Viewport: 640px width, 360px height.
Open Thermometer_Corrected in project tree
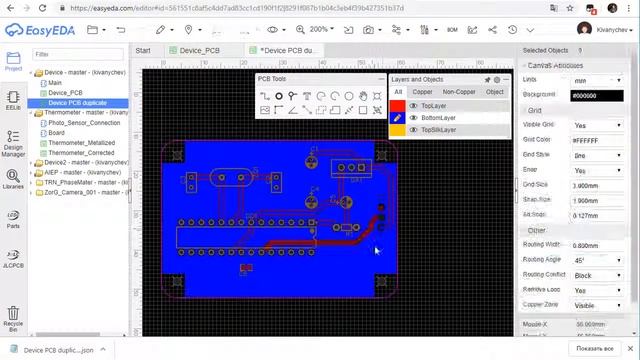click(x=81, y=153)
